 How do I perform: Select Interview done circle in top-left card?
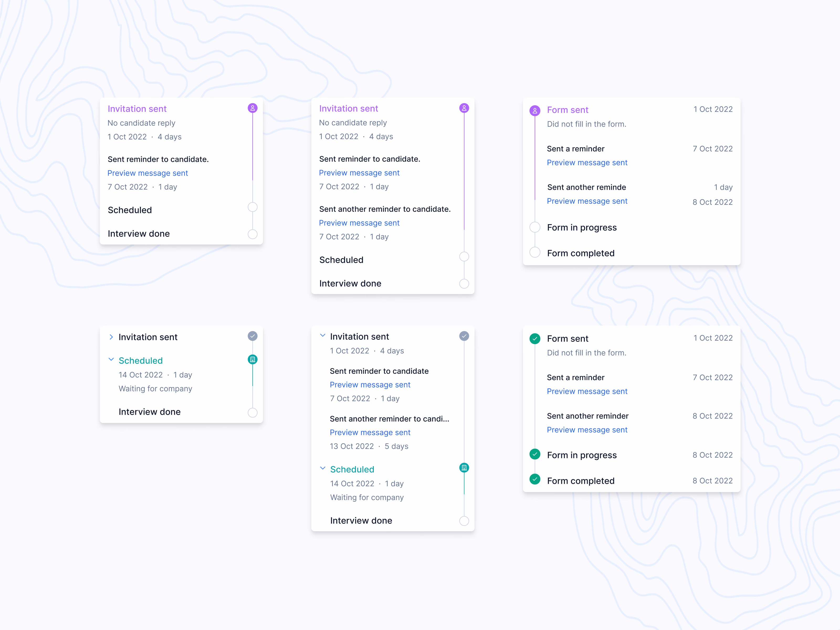pos(253,234)
